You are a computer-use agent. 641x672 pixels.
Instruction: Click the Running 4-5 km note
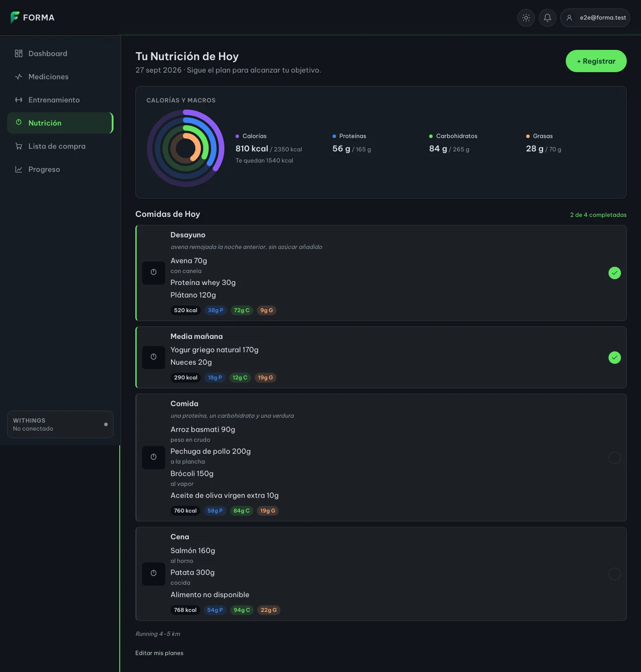(x=158, y=634)
